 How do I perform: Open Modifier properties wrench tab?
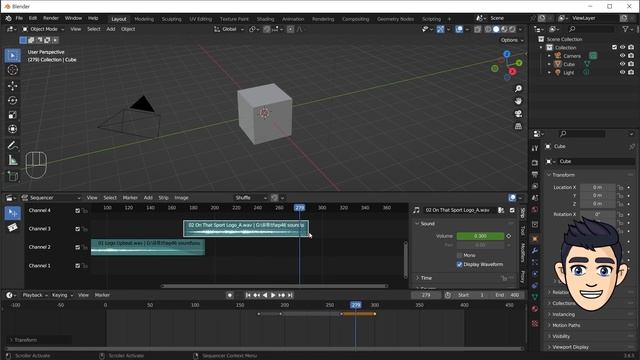tap(535, 251)
